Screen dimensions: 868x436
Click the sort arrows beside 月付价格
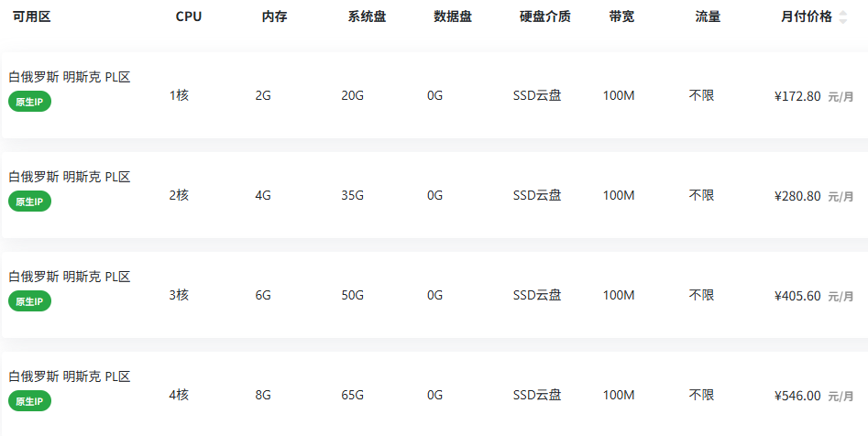pos(843,16)
